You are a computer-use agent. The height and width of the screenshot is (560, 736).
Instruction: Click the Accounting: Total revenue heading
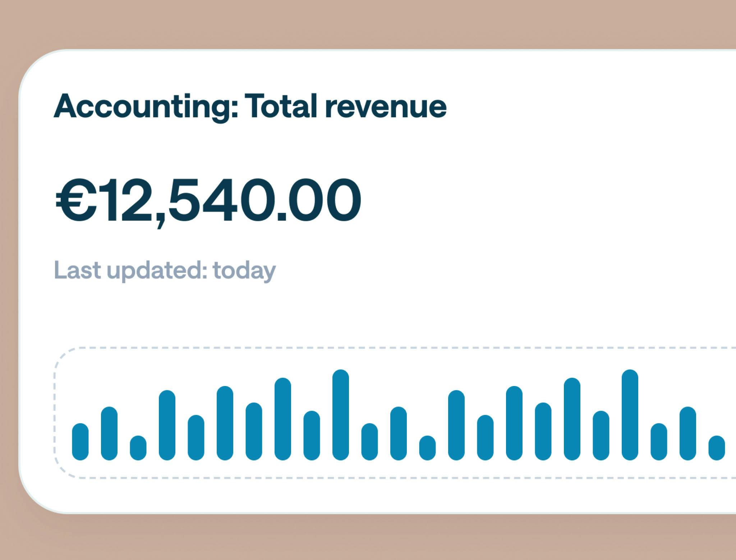pos(250,106)
